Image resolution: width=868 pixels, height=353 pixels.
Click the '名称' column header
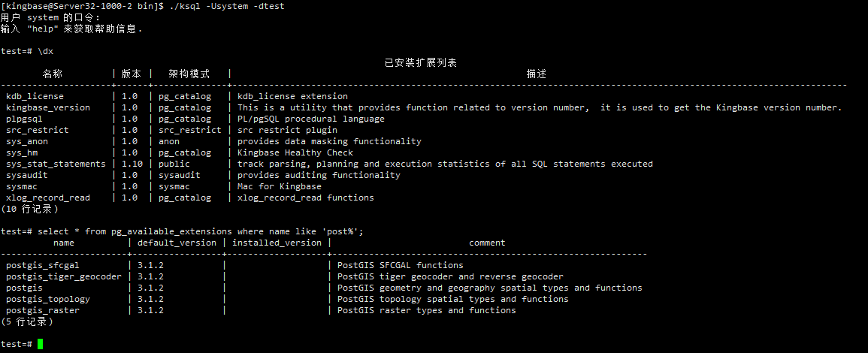pyautogui.click(x=53, y=74)
